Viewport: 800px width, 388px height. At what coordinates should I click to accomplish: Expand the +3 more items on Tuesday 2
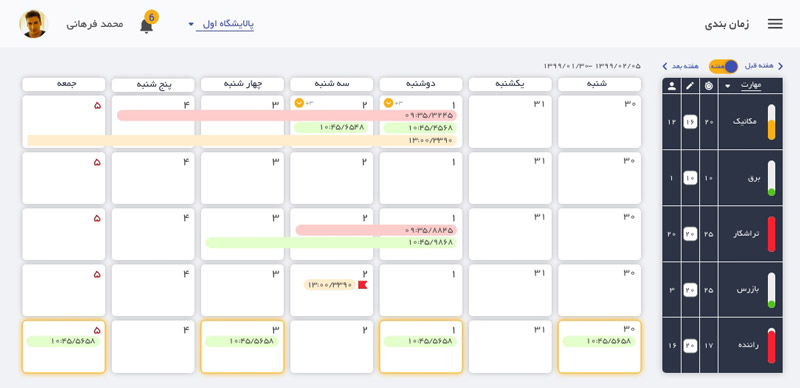[299, 103]
